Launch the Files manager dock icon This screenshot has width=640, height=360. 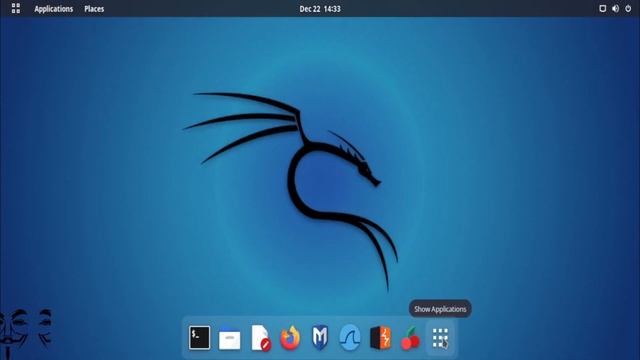(229, 338)
